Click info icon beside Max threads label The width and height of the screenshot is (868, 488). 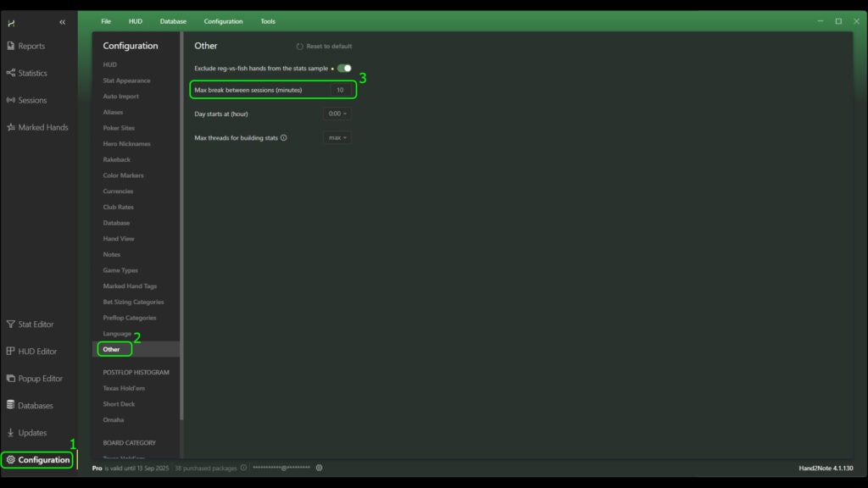pyautogui.click(x=284, y=137)
